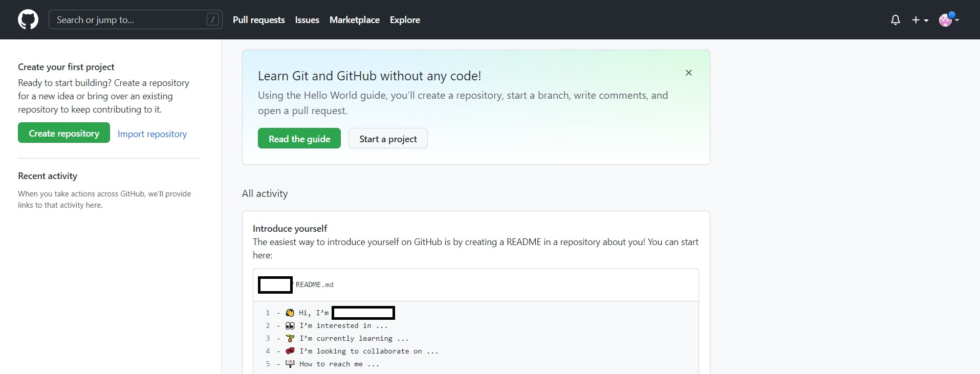The image size is (980, 374).
Task: Open the notifications bell
Action: (896, 20)
